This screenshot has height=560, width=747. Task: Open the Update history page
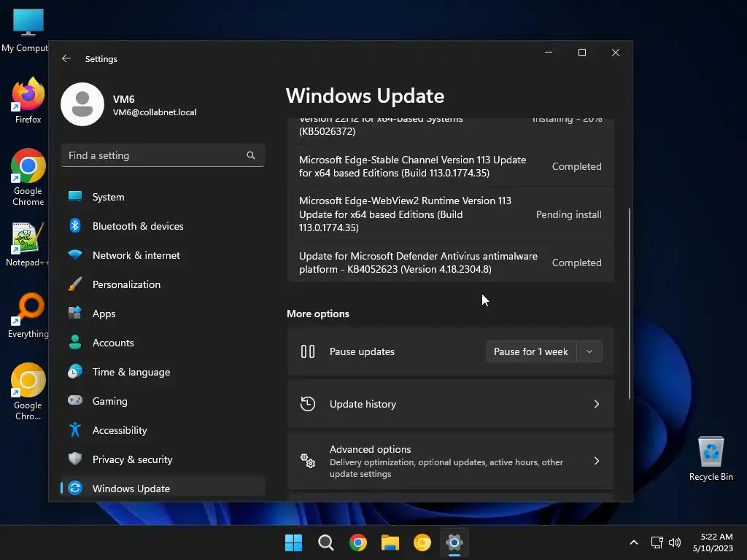click(451, 404)
